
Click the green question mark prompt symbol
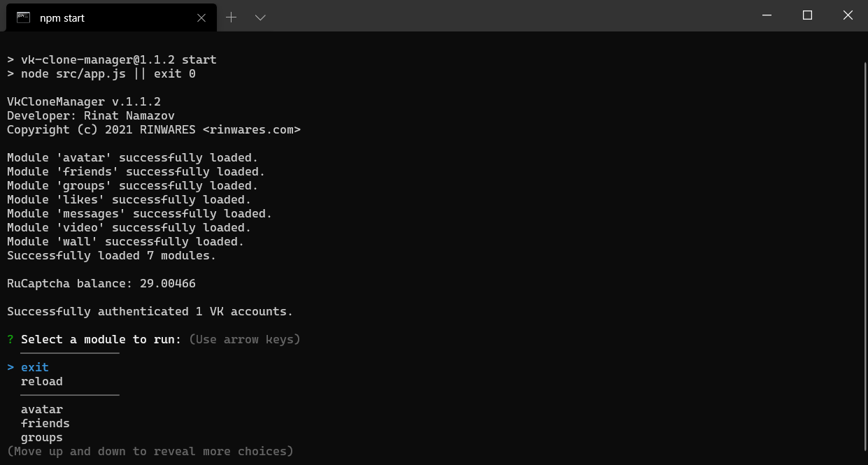(10, 339)
